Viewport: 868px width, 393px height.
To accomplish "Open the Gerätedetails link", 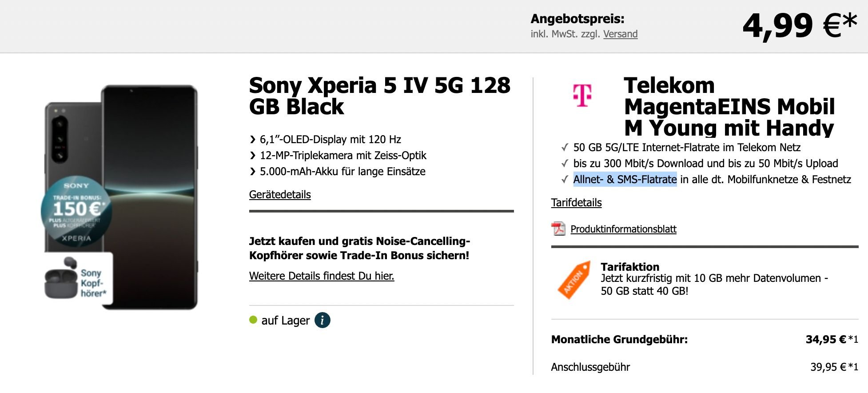I will (280, 195).
